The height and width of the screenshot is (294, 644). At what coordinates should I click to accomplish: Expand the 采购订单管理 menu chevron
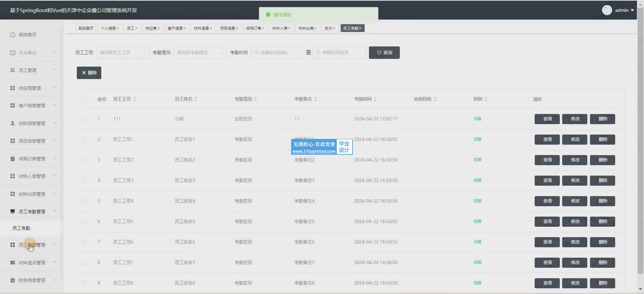(55, 158)
